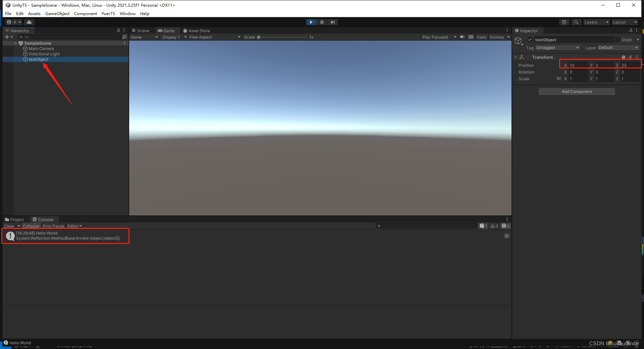Click the Add Component button
Viewport: 644px width, 349px height.
coord(577,91)
